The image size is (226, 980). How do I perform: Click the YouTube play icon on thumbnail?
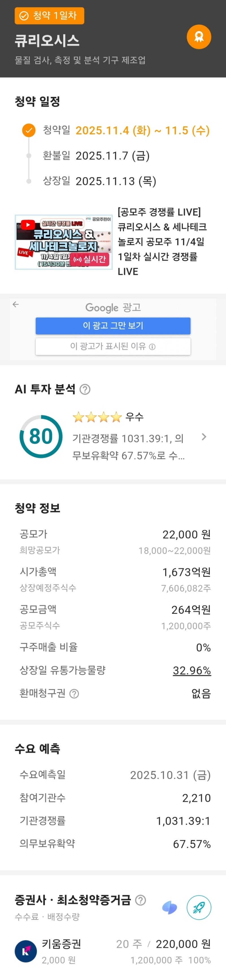pos(28,225)
